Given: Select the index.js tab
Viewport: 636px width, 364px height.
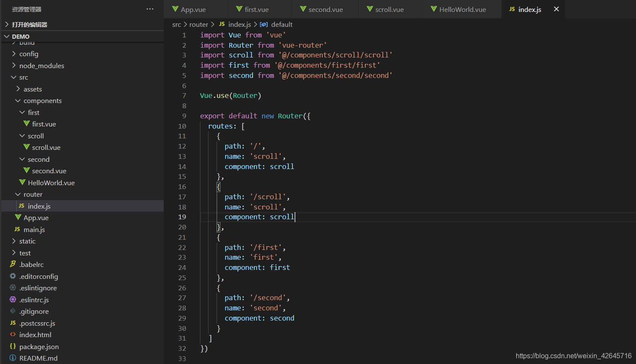Looking at the screenshot, I should (533, 9).
